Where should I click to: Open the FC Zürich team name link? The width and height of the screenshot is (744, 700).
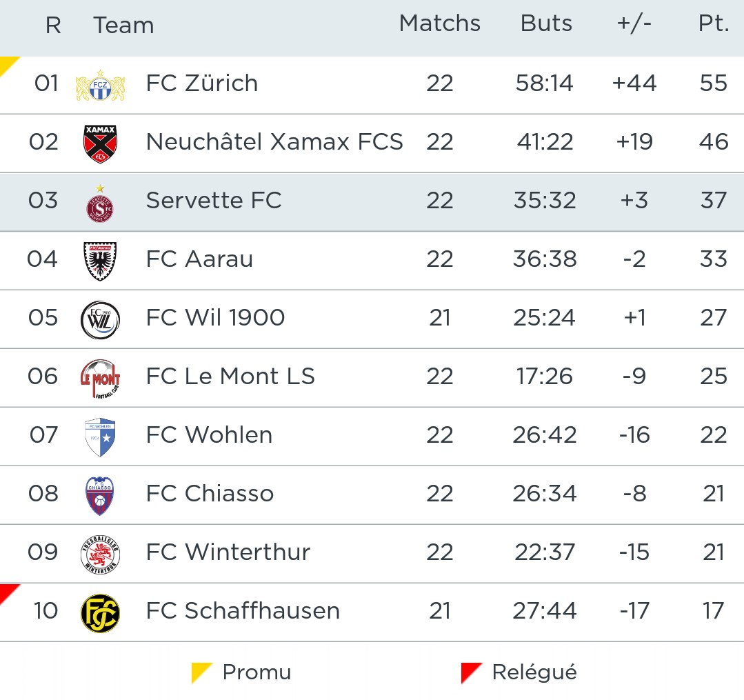tap(202, 83)
